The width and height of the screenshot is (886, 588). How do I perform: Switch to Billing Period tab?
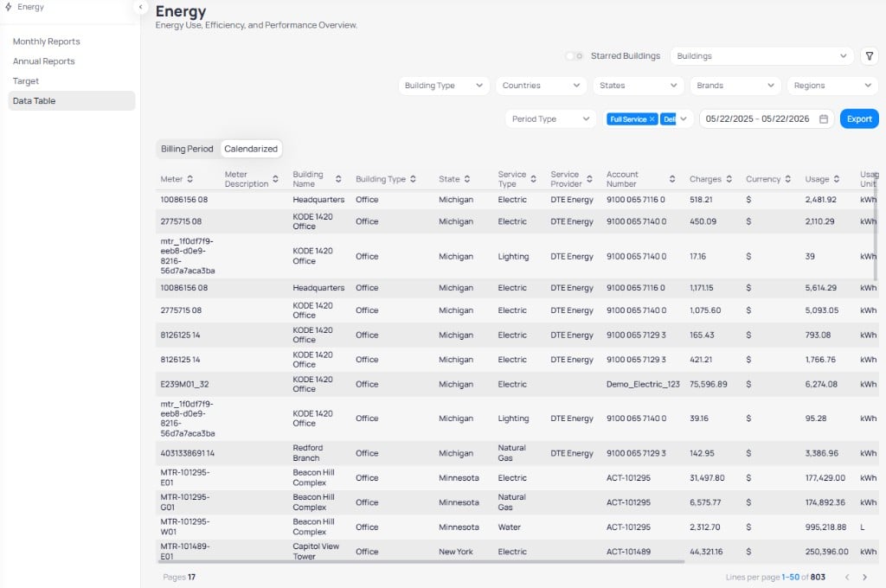click(187, 149)
